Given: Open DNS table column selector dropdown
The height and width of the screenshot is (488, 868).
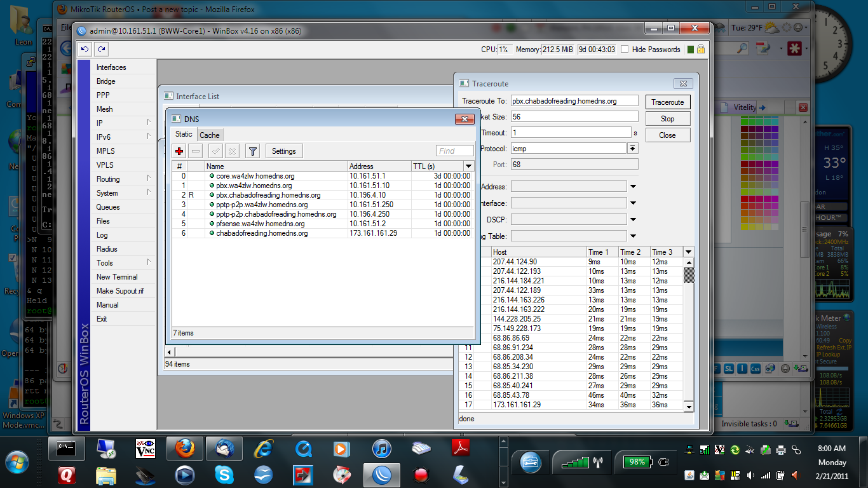Looking at the screenshot, I should 468,166.
